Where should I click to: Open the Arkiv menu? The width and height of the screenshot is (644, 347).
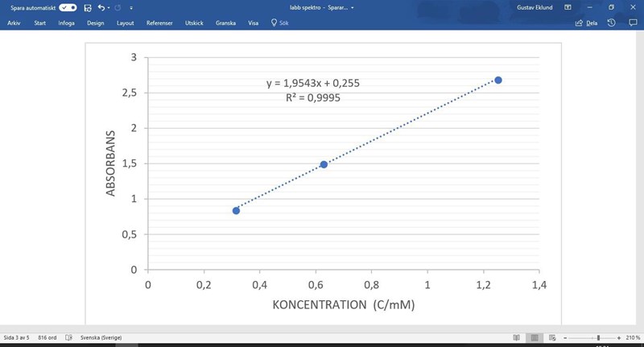14,23
